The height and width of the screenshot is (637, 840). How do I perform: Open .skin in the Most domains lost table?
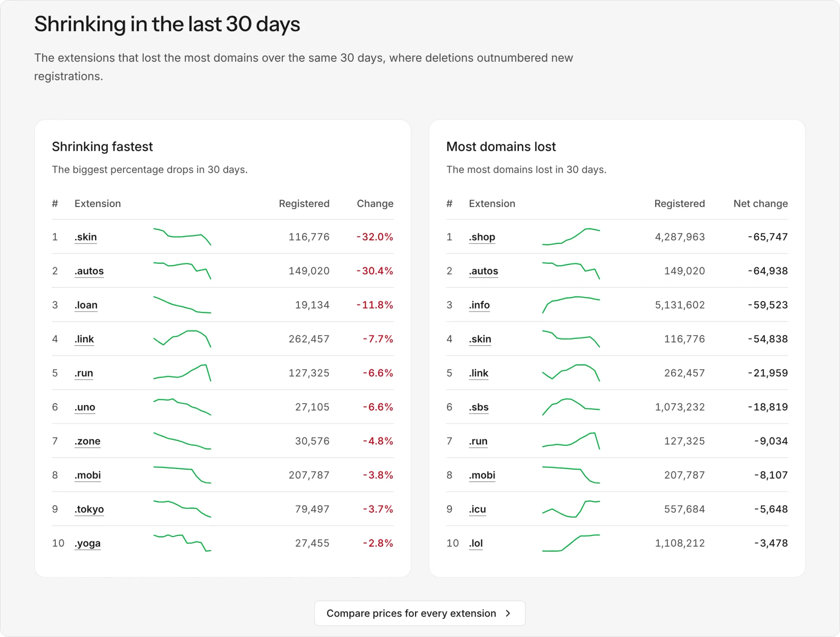pyautogui.click(x=480, y=339)
